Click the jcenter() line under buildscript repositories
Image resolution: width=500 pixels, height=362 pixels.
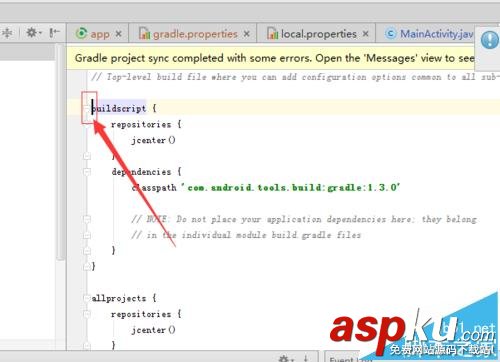pyautogui.click(x=153, y=140)
